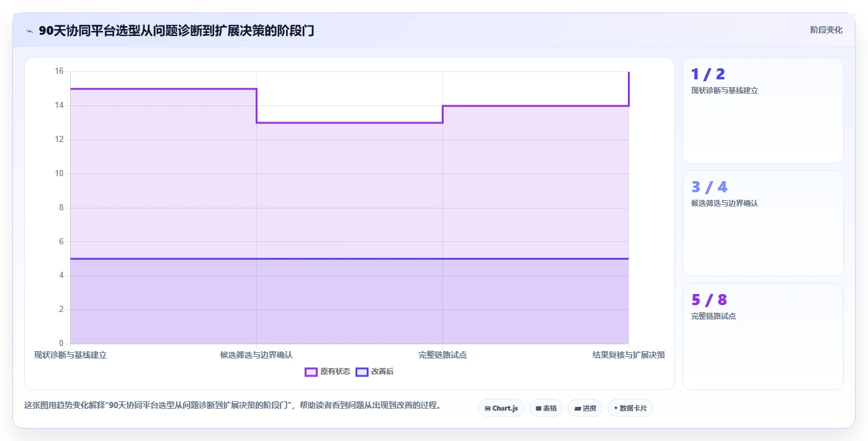Toggle the 原有状态 legend entry
Screen dimensions: 868x441
pyautogui.click(x=328, y=372)
